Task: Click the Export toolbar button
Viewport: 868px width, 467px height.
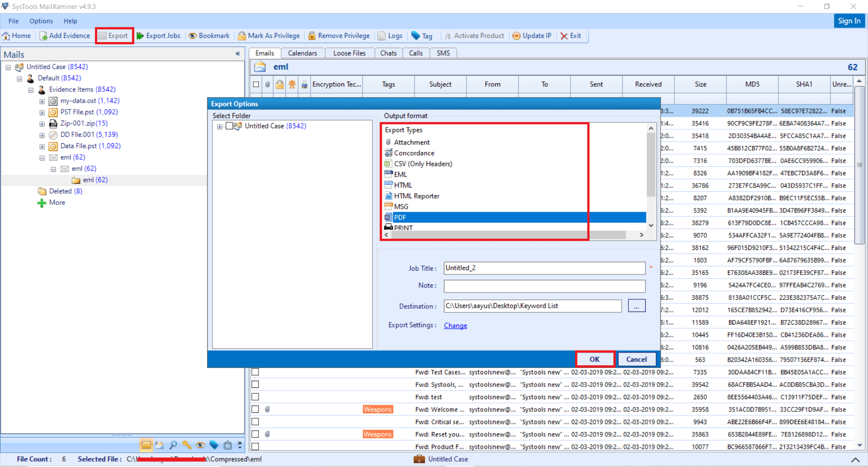Action: pos(114,36)
